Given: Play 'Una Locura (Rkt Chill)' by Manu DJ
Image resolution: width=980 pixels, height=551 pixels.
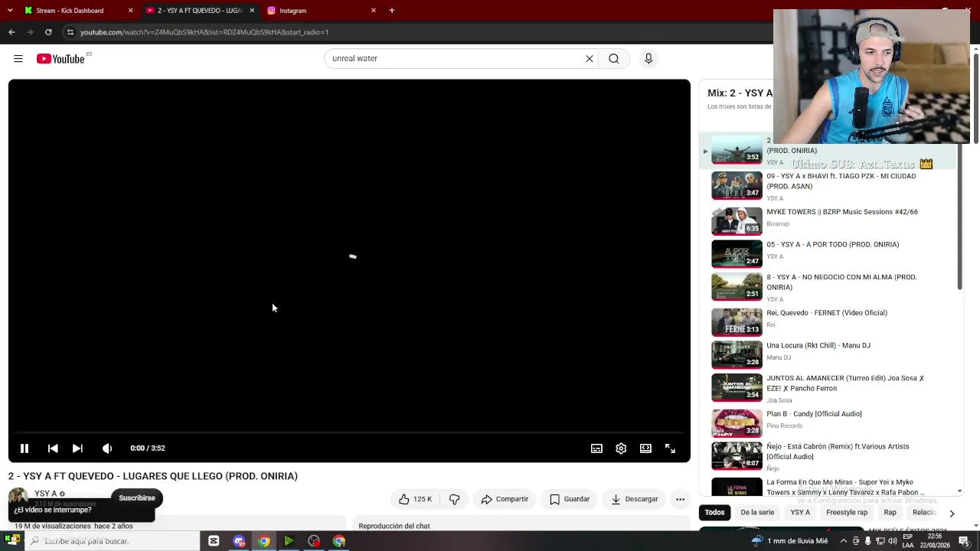Looking at the screenshot, I should (827, 355).
